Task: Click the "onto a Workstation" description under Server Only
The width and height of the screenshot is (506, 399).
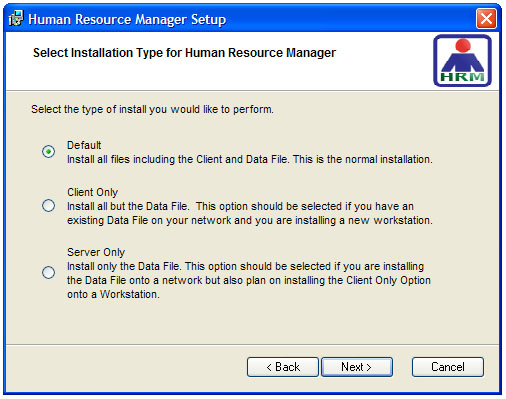Action: click(113, 294)
